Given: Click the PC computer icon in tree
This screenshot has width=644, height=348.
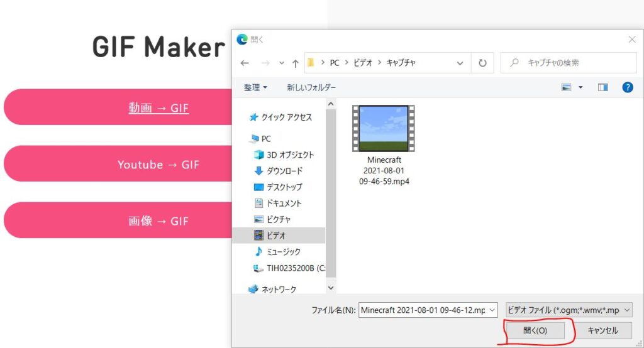Looking at the screenshot, I should click(x=254, y=139).
